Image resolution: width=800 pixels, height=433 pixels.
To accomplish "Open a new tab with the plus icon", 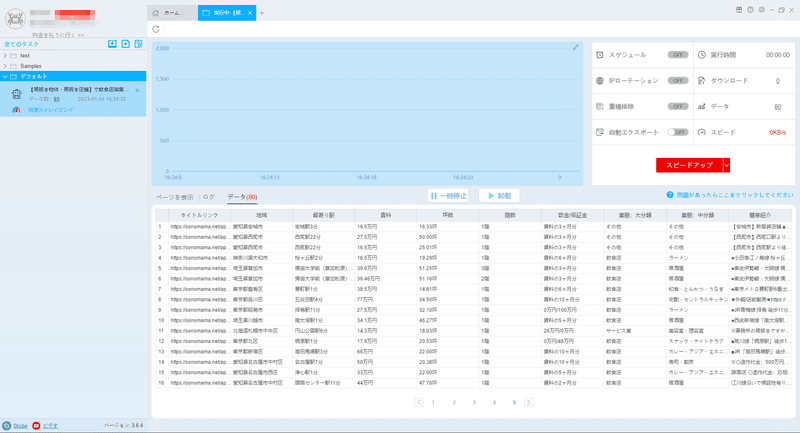I will pyautogui.click(x=262, y=13).
